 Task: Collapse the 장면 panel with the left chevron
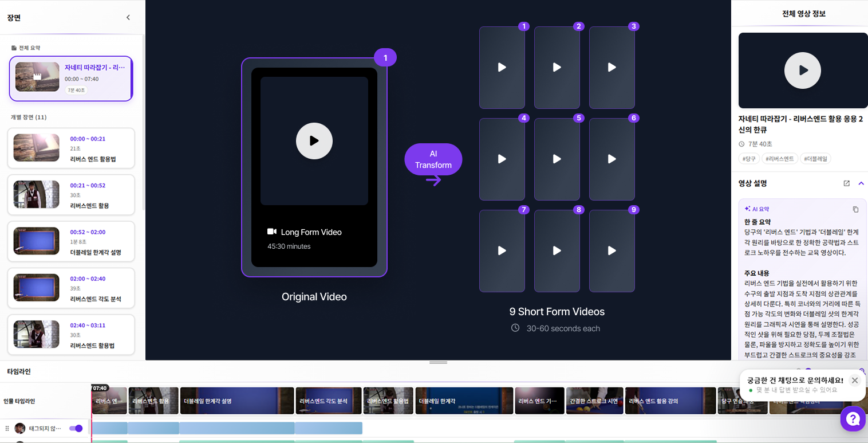pos(128,17)
